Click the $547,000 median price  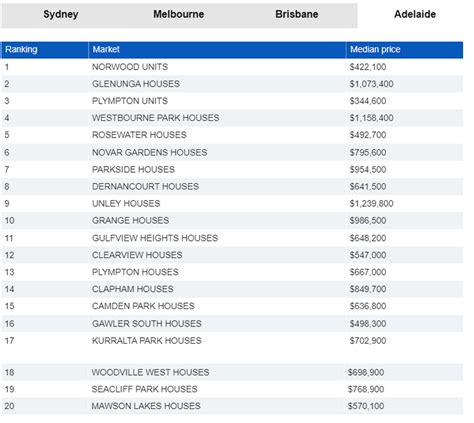[368, 255]
